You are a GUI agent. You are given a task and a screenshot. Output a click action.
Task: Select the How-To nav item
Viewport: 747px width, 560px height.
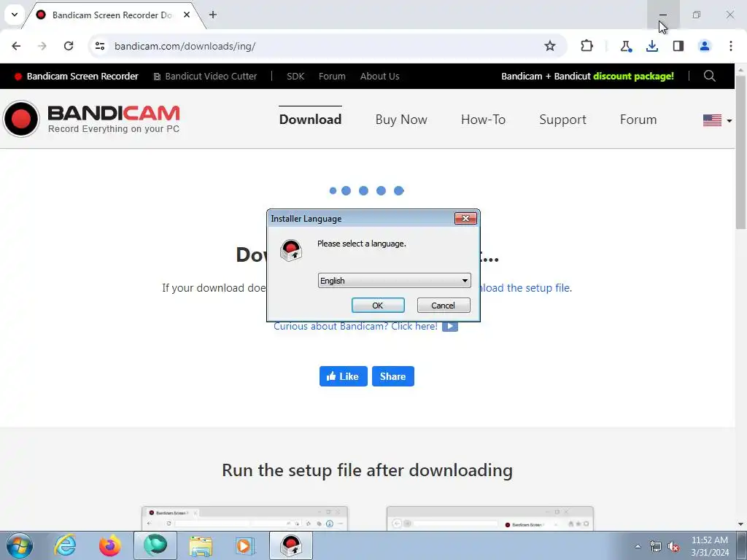tap(483, 120)
